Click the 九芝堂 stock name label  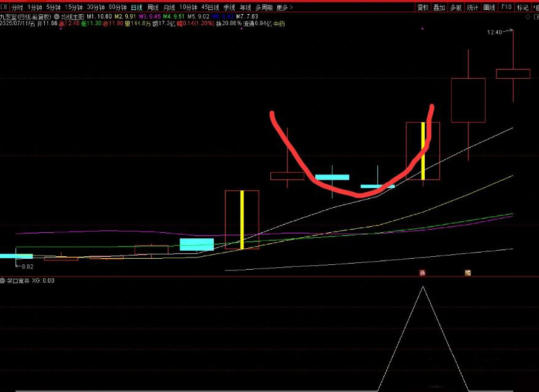tap(9, 16)
